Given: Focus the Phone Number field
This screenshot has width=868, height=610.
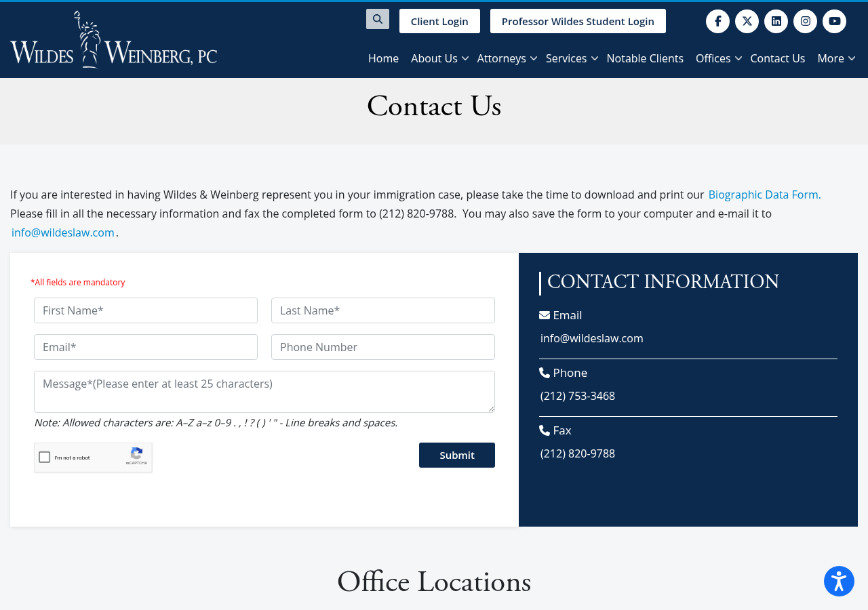Looking at the screenshot, I should [383, 347].
